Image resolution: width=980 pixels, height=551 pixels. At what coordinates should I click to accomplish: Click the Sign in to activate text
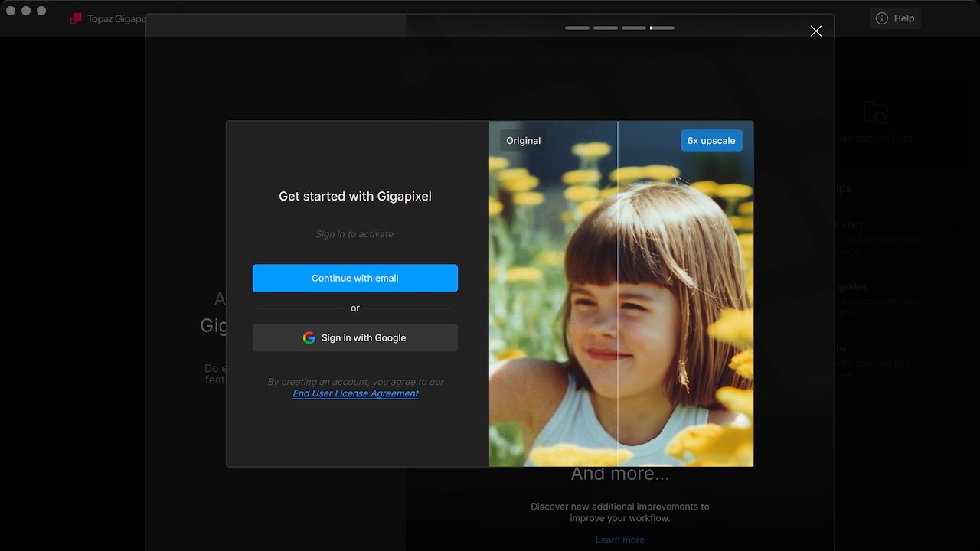click(x=355, y=234)
